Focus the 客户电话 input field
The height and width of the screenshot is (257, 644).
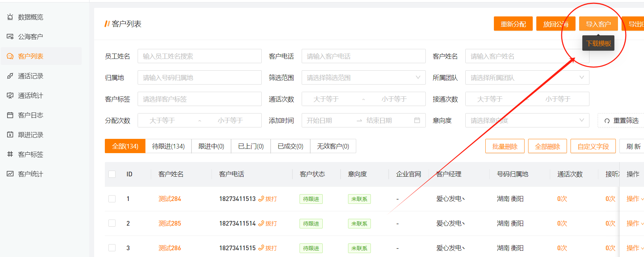pos(364,56)
